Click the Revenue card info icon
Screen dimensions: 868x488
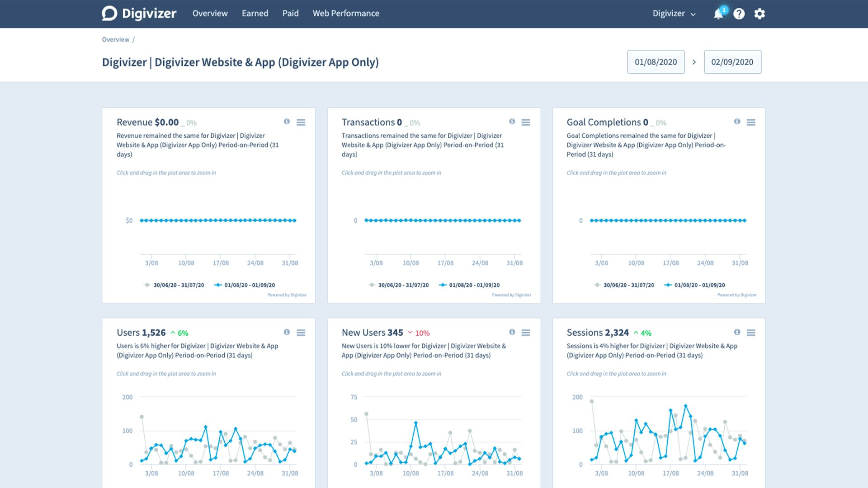[287, 122]
